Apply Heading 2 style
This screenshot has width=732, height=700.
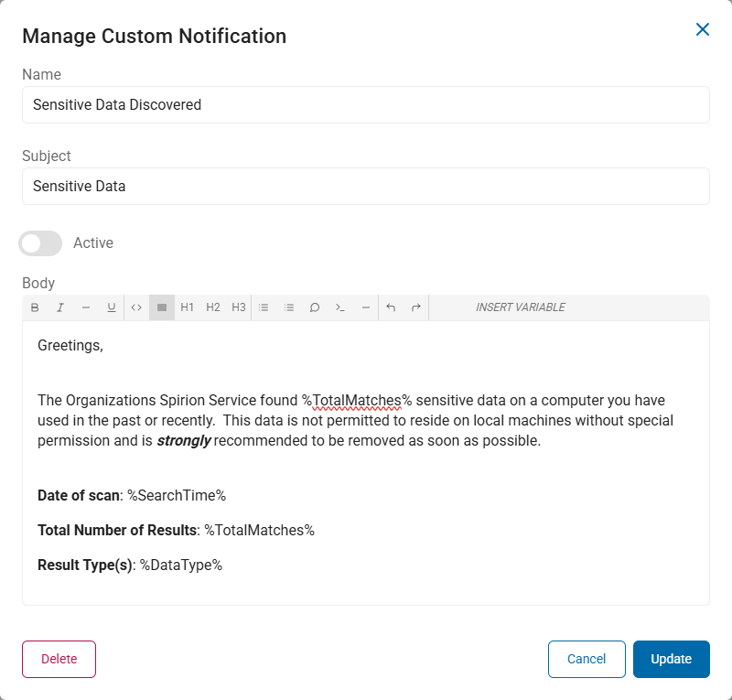[213, 307]
